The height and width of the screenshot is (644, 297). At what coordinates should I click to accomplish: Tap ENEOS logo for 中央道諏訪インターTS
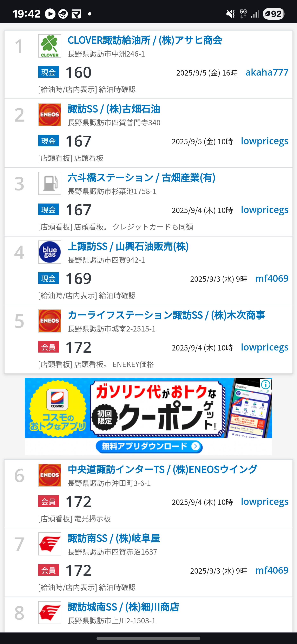(49, 475)
